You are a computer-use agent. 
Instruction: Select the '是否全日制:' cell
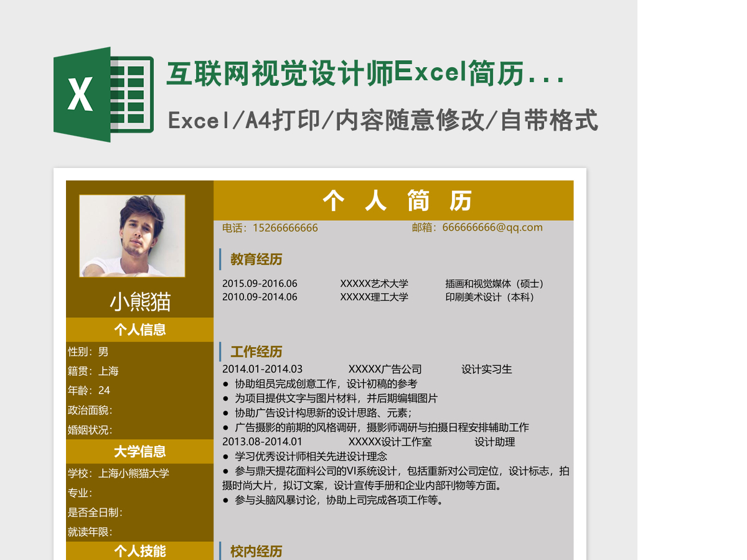point(95,512)
